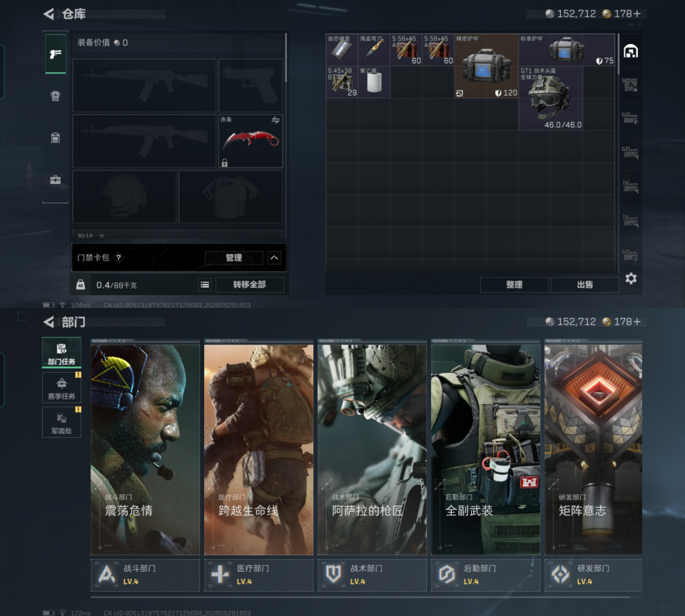This screenshot has height=616, width=685.
Task: Go back using the arrow beside 仓库
Action: [49, 14]
